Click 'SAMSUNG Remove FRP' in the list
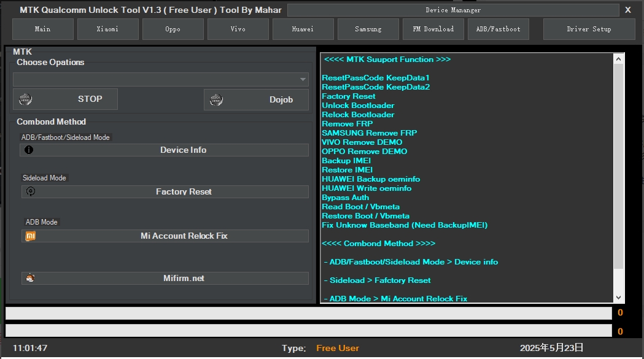The width and height of the screenshot is (644, 359). [x=369, y=133]
